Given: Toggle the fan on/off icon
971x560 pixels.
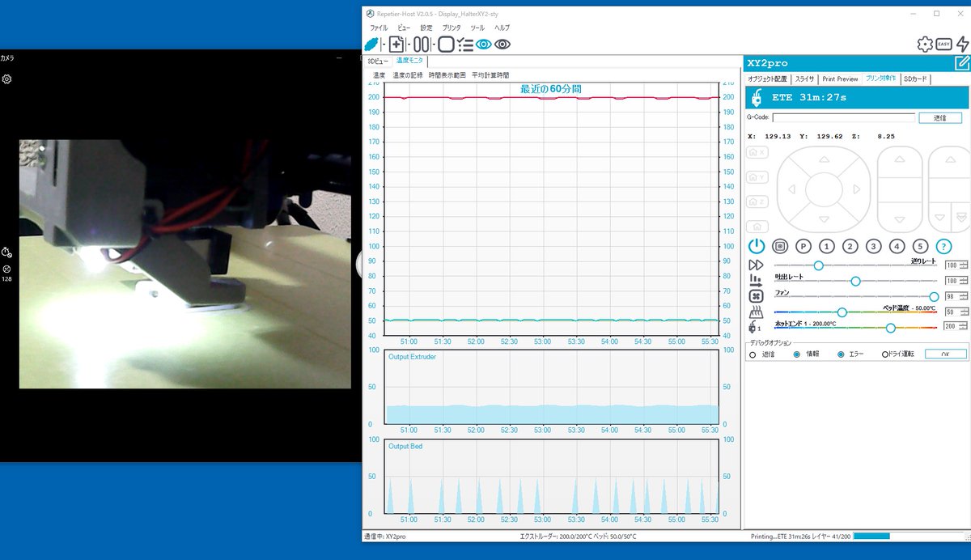Looking at the screenshot, I should pos(757,296).
